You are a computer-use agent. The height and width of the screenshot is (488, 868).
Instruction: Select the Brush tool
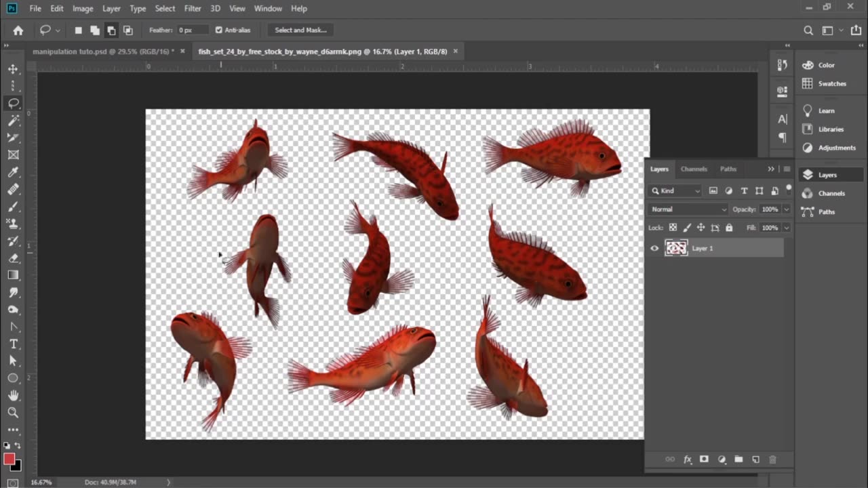(13, 207)
